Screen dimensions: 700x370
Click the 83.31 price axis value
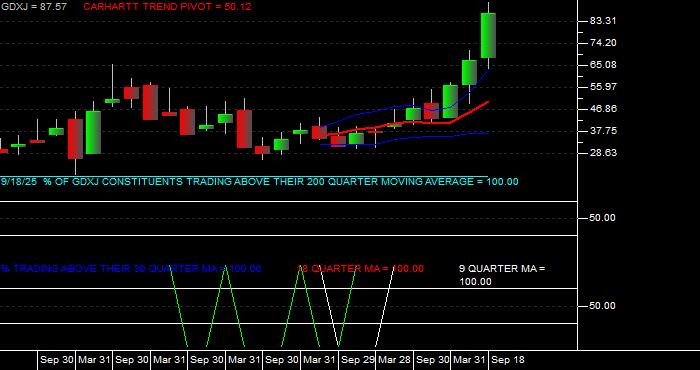point(604,21)
